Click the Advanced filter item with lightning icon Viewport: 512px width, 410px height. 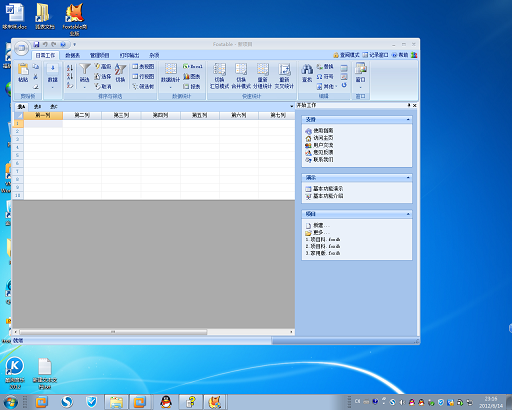pyautogui.click(x=103, y=67)
